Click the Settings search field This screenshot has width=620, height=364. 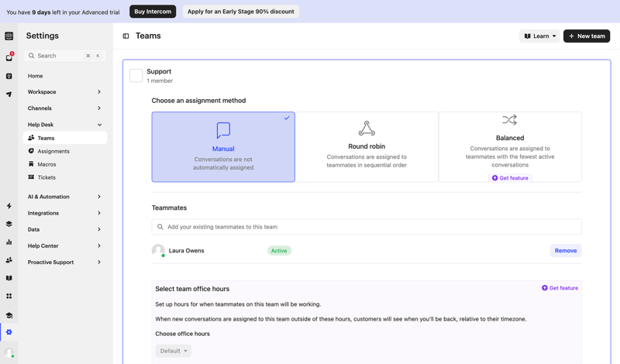(x=65, y=56)
